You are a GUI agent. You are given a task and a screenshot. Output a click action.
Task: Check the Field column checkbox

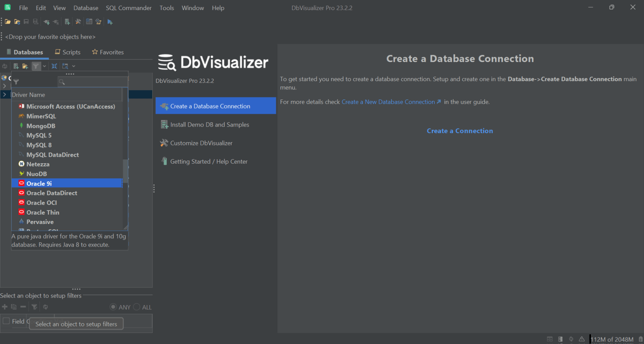(x=6, y=321)
